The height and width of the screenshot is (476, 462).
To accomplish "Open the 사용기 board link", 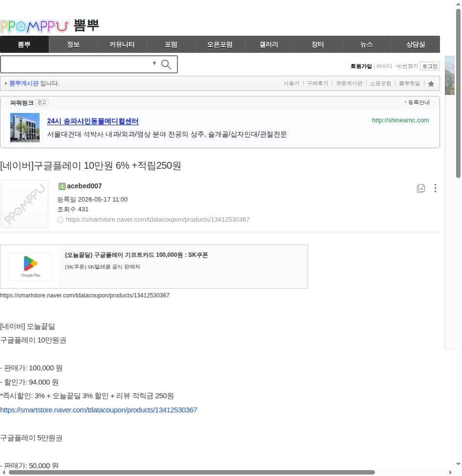I will pyautogui.click(x=291, y=83).
